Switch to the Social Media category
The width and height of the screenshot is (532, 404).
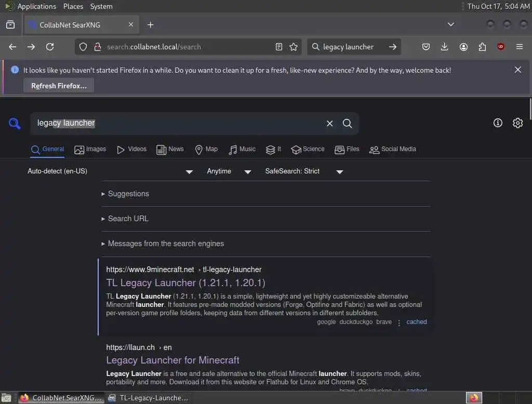[392, 149]
